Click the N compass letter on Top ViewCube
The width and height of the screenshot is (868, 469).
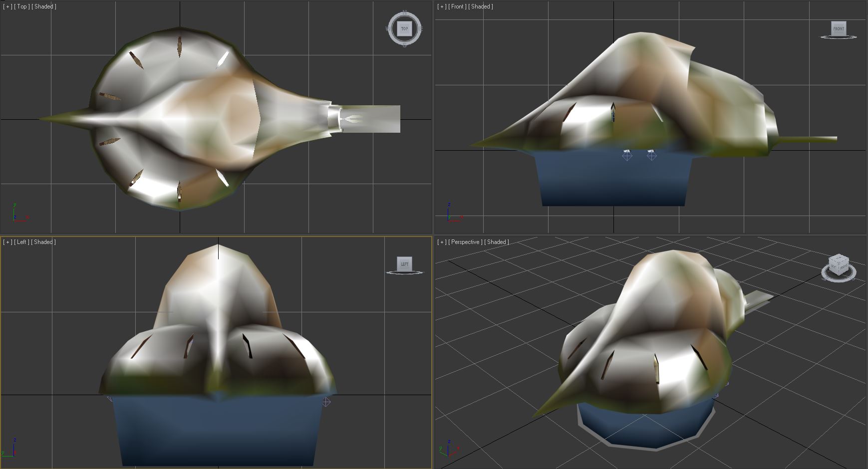tap(404, 12)
